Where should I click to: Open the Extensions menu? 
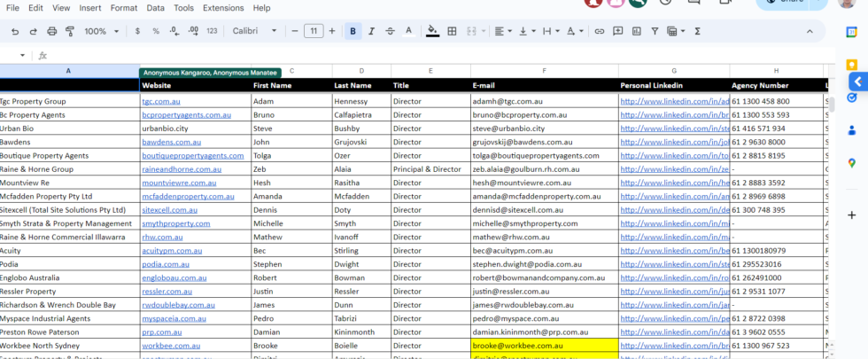click(223, 7)
